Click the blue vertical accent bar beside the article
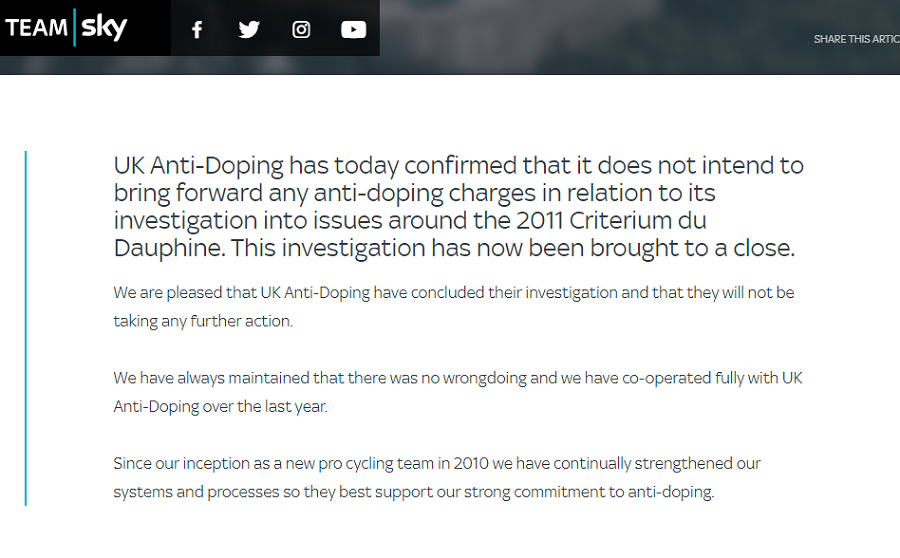Screen dimensions: 900x558 click(26, 328)
